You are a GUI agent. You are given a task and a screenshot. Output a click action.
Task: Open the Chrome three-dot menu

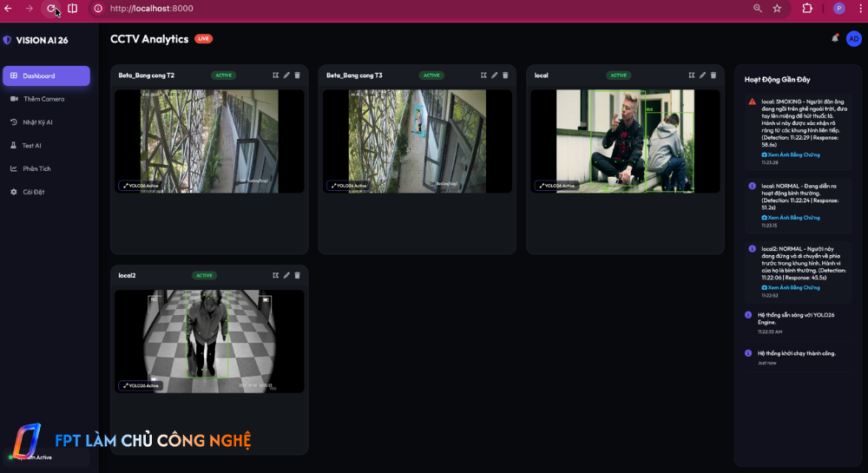point(858,9)
